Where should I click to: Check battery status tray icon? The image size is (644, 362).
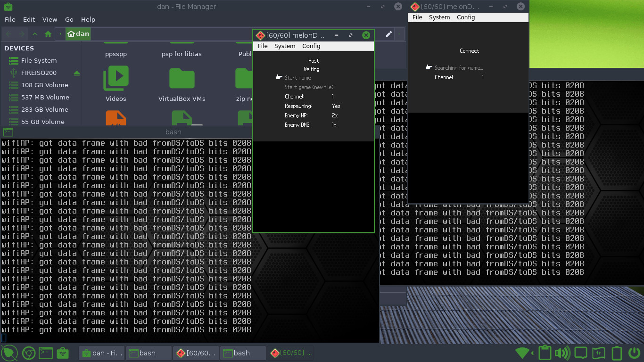point(617,353)
